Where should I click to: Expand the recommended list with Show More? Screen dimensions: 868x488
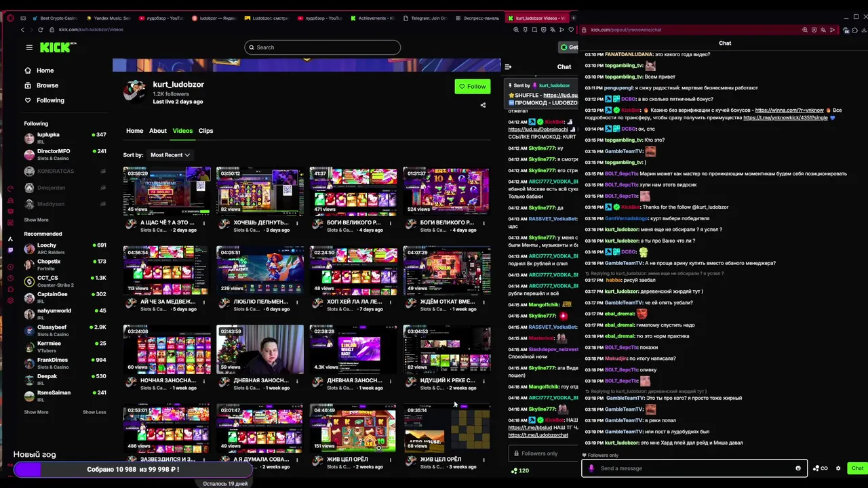(36, 412)
